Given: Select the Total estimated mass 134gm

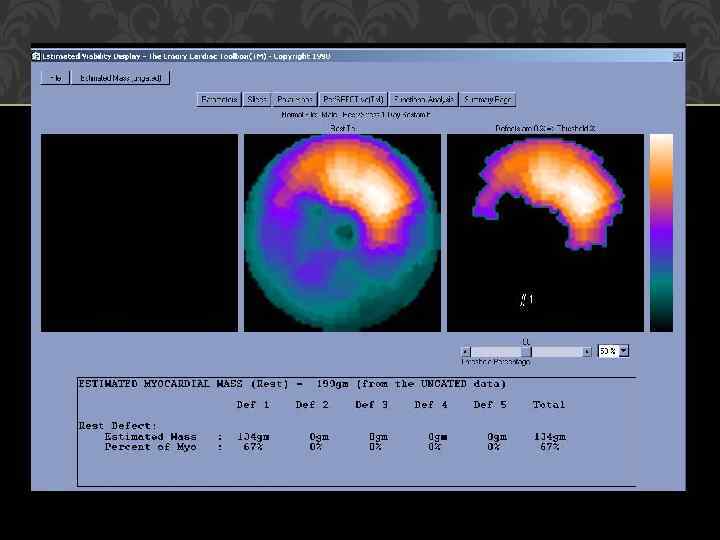Looking at the screenshot, I should tap(550, 437).
